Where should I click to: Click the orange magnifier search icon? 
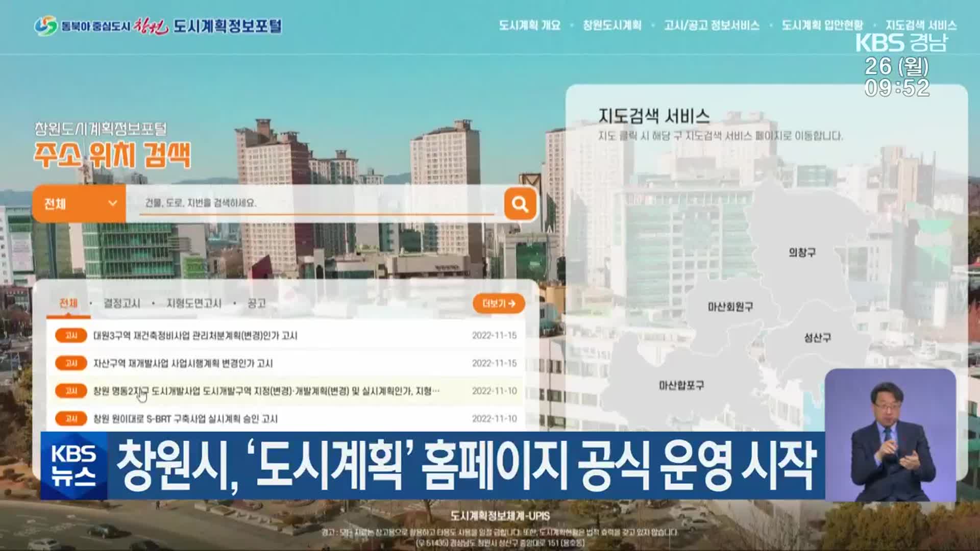(520, 204)
